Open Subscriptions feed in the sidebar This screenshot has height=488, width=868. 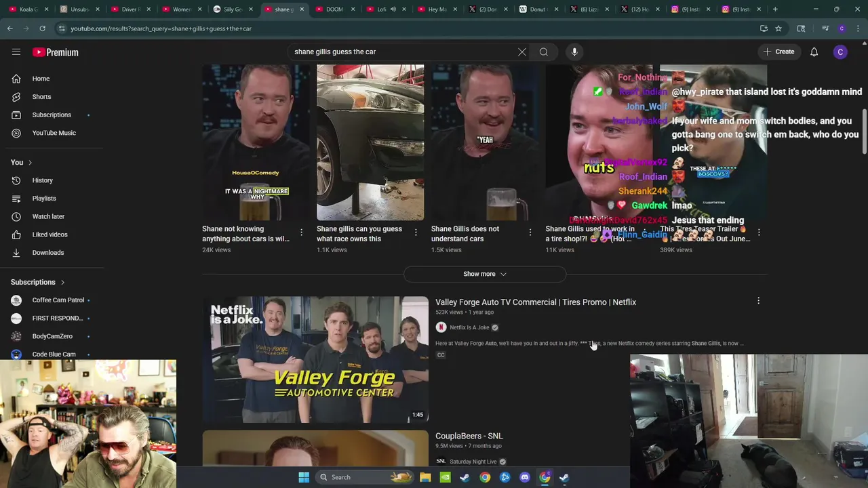52,115
